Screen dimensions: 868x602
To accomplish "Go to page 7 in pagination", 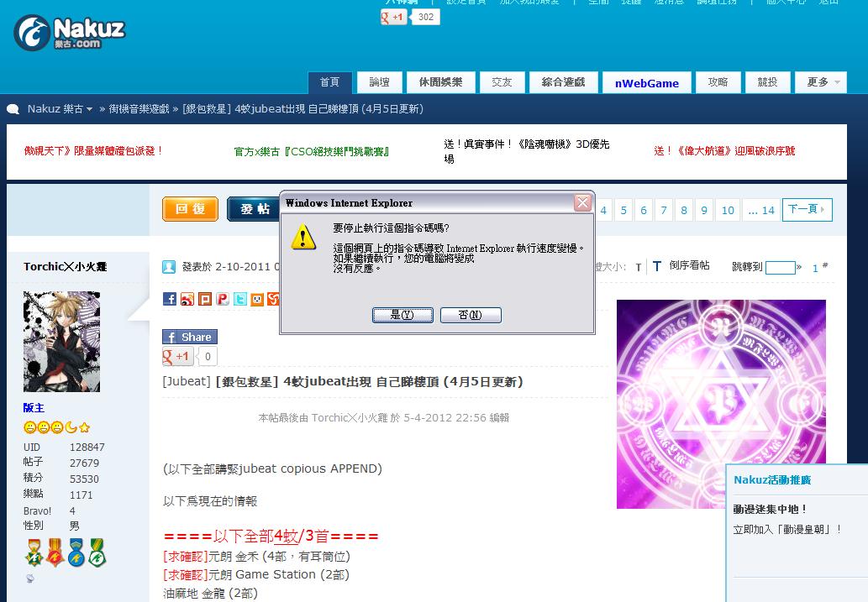I will 664,210.
